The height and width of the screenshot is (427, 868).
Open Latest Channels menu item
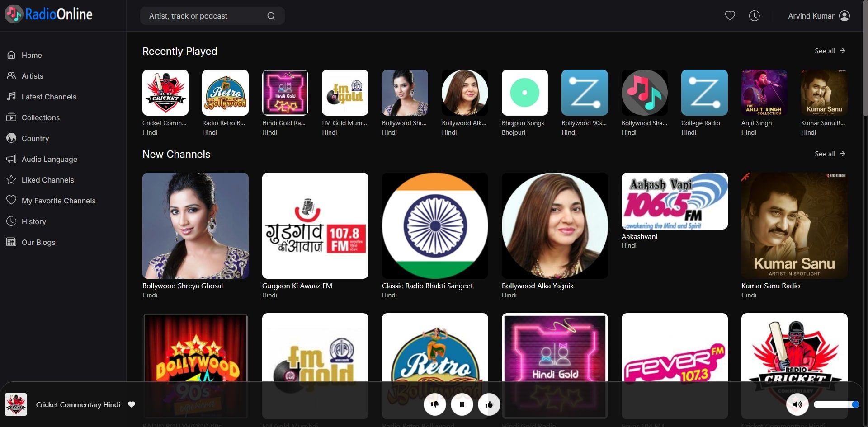click(x=49, y=97)
